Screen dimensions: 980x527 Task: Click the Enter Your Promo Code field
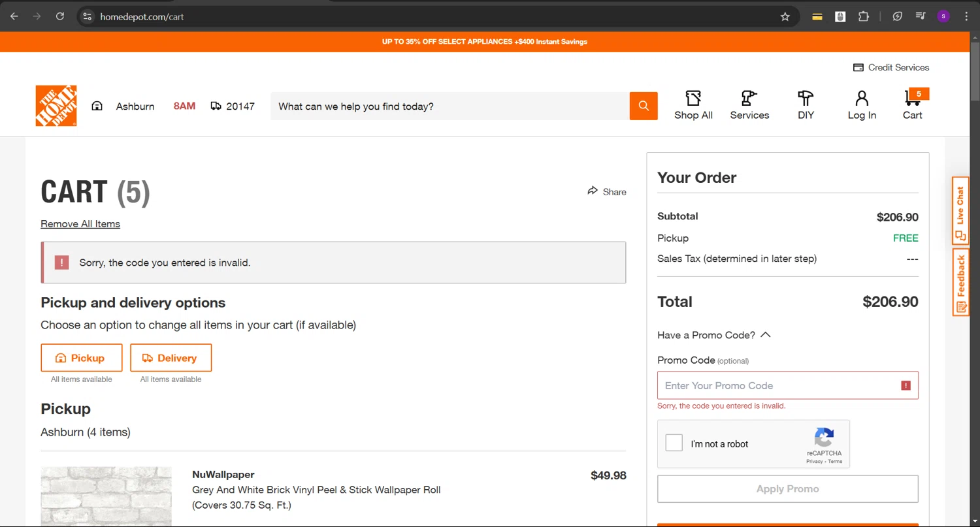pyautogui.click(x=788, y=385)
